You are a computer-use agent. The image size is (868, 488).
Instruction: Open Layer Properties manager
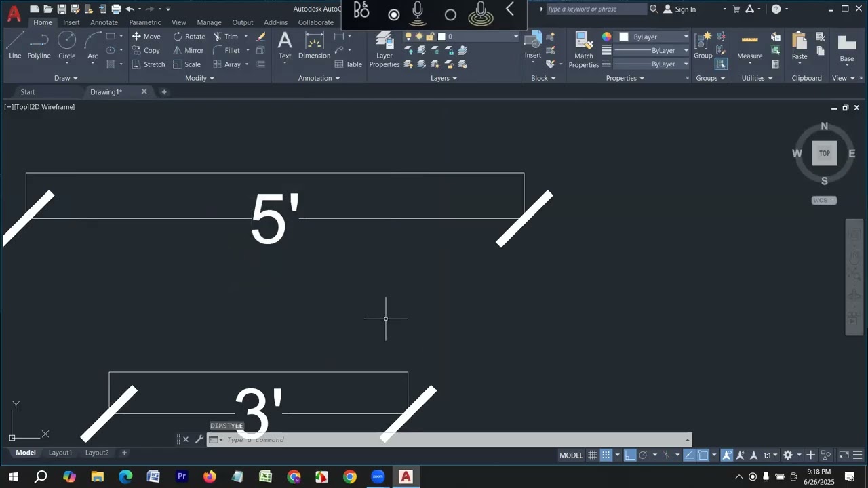coord(384,50)
